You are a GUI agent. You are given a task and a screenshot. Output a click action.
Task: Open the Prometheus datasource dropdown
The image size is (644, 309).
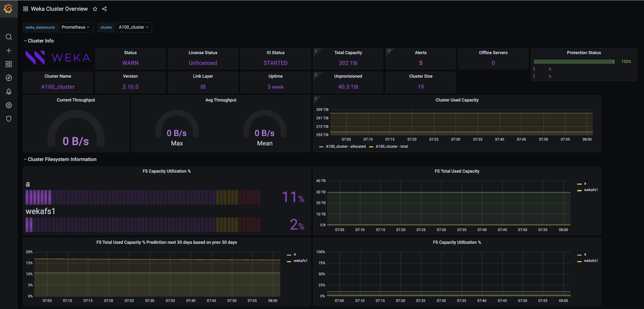click(x=76, y=27)
